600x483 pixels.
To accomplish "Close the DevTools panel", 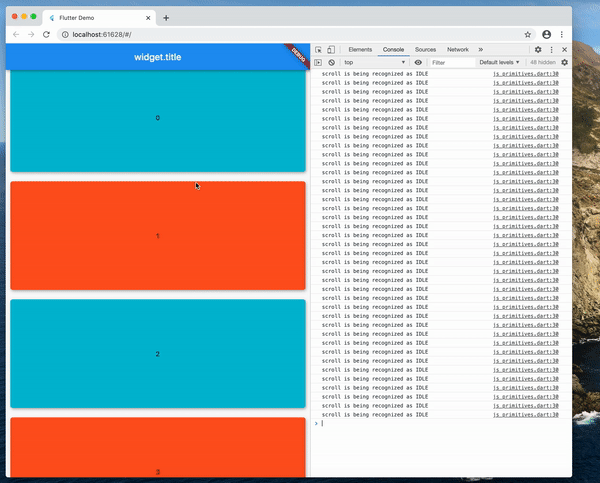I will coord(564,50).
